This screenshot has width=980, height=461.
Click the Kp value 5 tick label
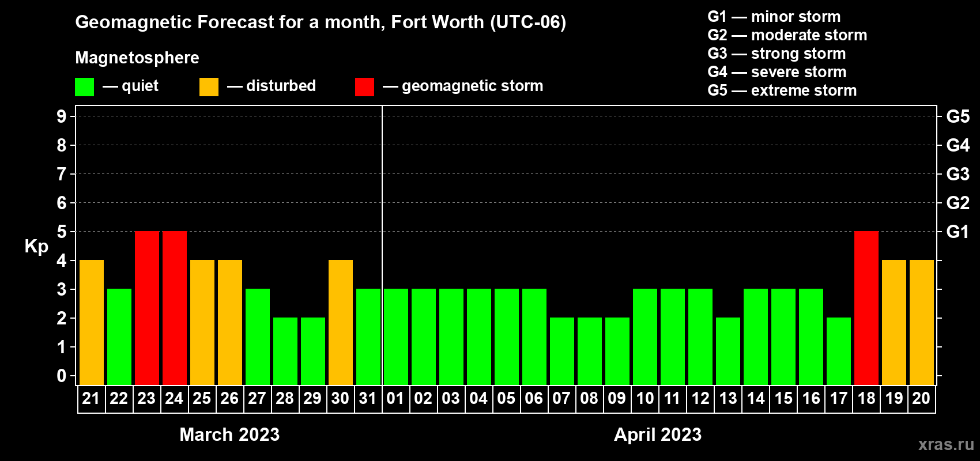(x=62, y=232)
